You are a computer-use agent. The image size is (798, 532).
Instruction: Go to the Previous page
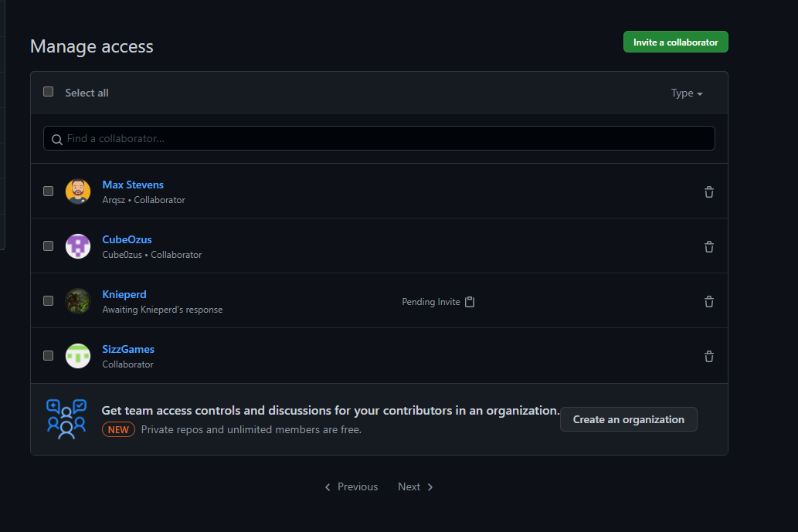click(351, 486)
